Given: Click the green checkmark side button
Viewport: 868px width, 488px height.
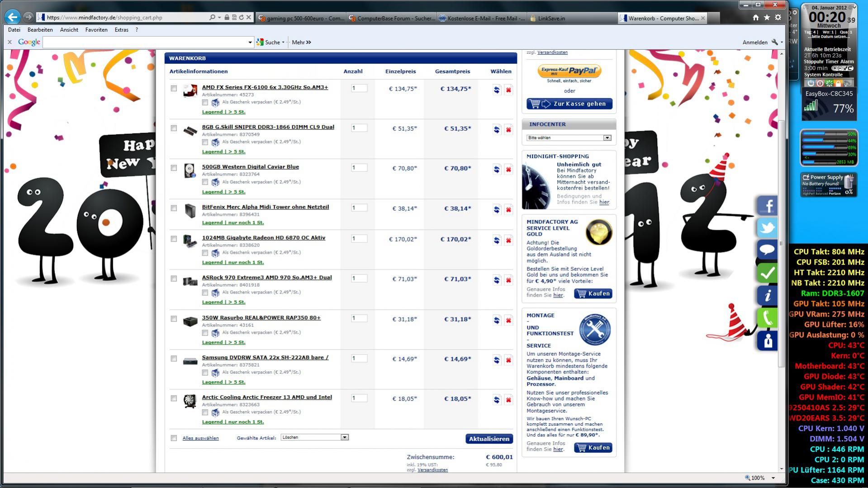Looking at the screenshot, I should tap(767, 273).
